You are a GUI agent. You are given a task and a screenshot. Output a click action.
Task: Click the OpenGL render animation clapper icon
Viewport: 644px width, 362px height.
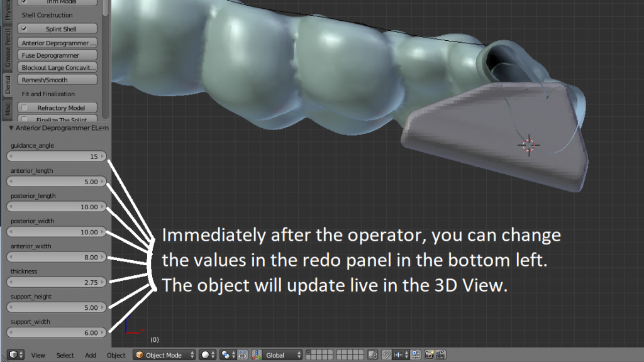(x=440, y=355)
